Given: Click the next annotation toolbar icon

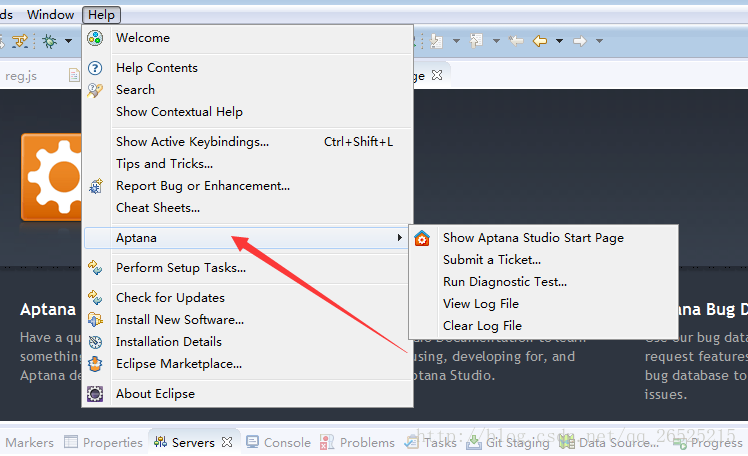Looking at the screenshot, I should (x=436, y=41).
